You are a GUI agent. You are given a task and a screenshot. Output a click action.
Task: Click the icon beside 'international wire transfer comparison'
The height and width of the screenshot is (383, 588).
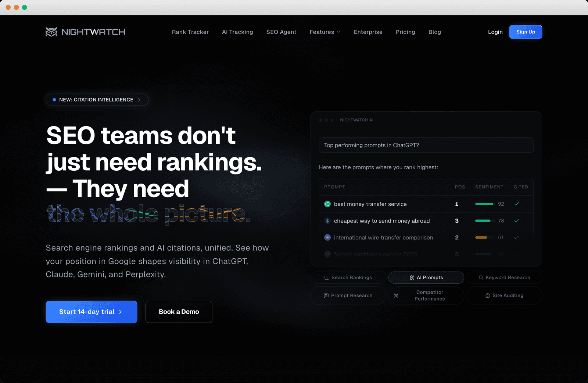coord(327,238)
